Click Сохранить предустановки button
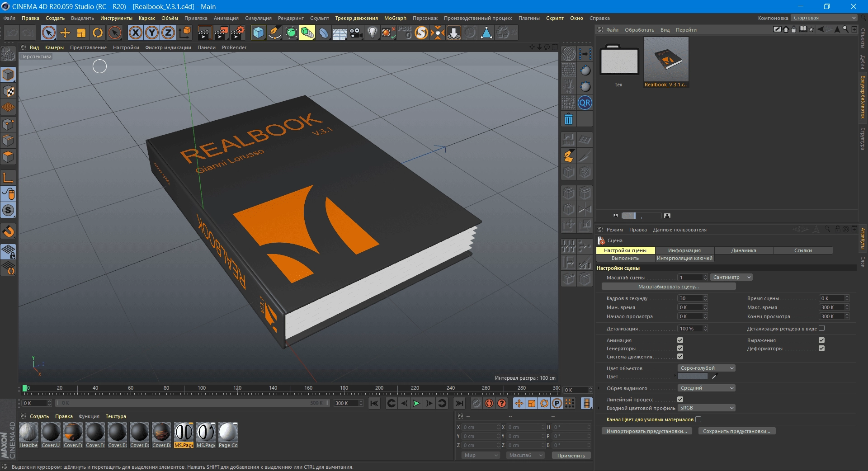 coord(737,431)
